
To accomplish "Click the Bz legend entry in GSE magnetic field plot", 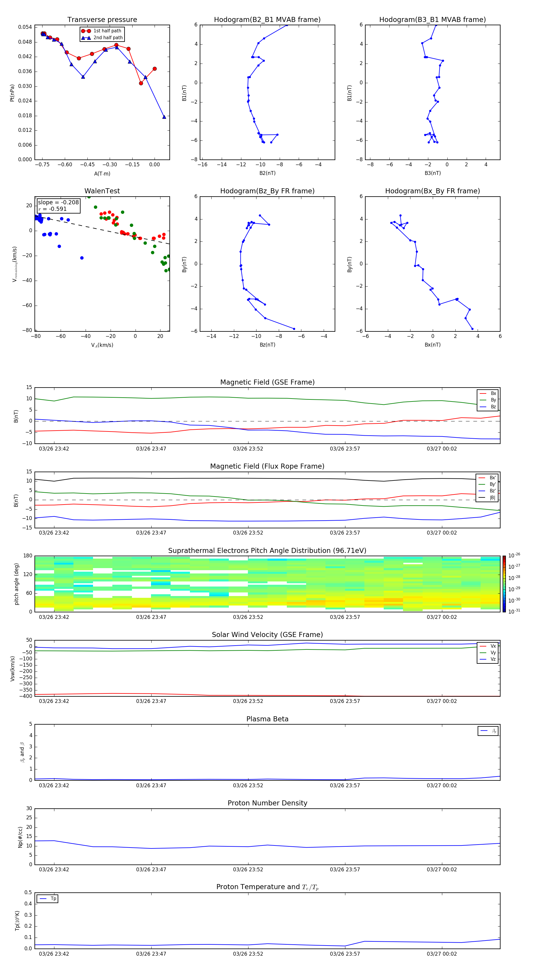I will click(488, 407).
